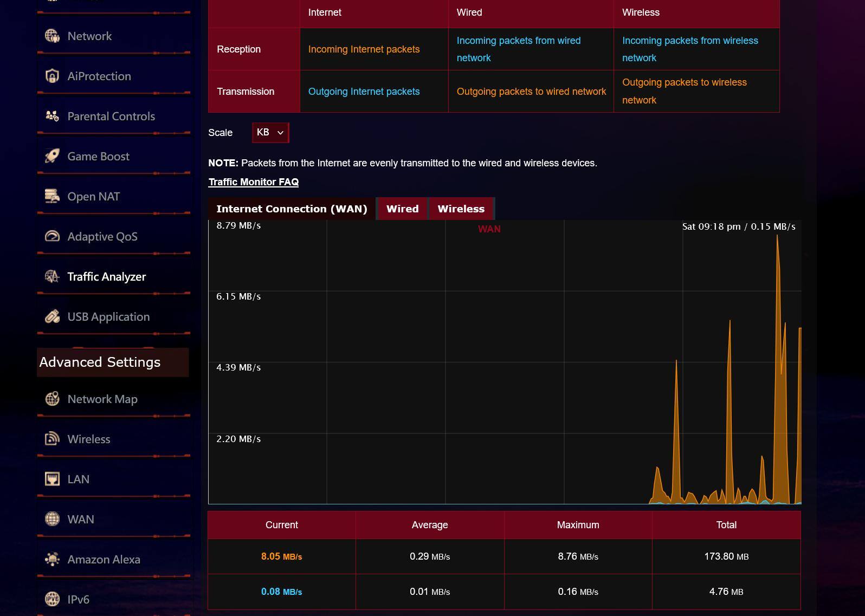
Task: Open LAN settings in sidebar
Action: click(79, 479)
